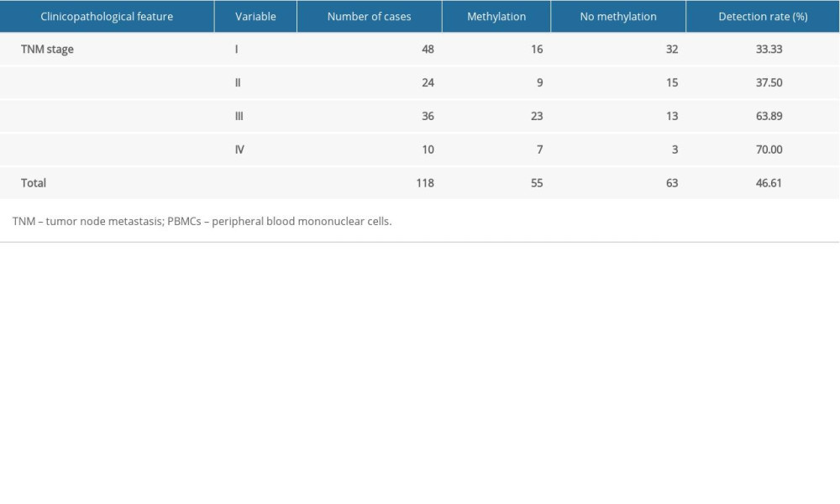
Task: Select the 118 total cases cell
Action: pyautogui.click(x=425, y=182)
